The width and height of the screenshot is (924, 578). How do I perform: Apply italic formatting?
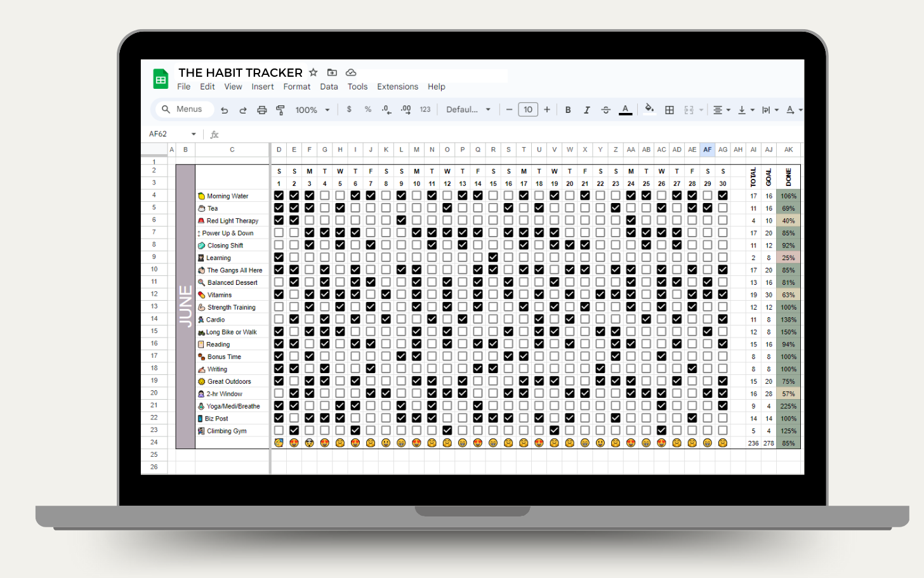pos(587,110)
